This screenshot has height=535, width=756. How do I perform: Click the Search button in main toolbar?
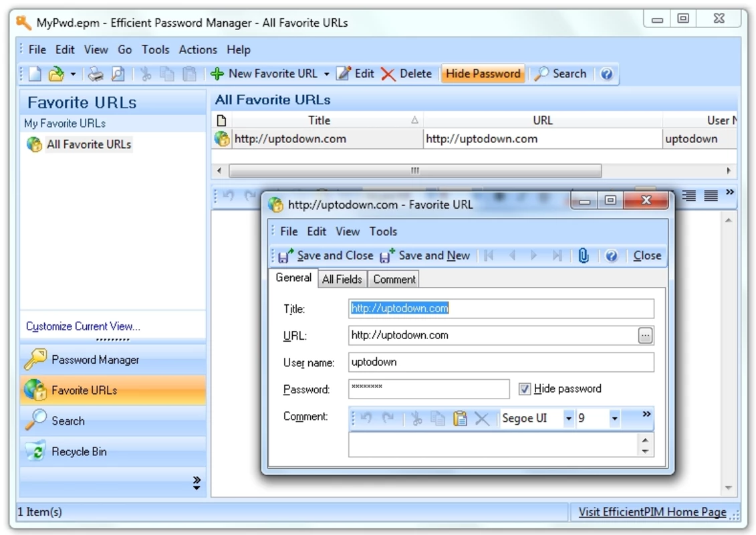(560, 74)
